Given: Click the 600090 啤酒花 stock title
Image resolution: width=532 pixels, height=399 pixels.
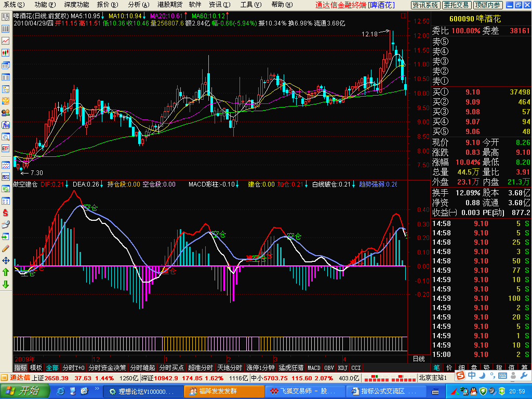Looking at the screenshot, I should 475,19.
